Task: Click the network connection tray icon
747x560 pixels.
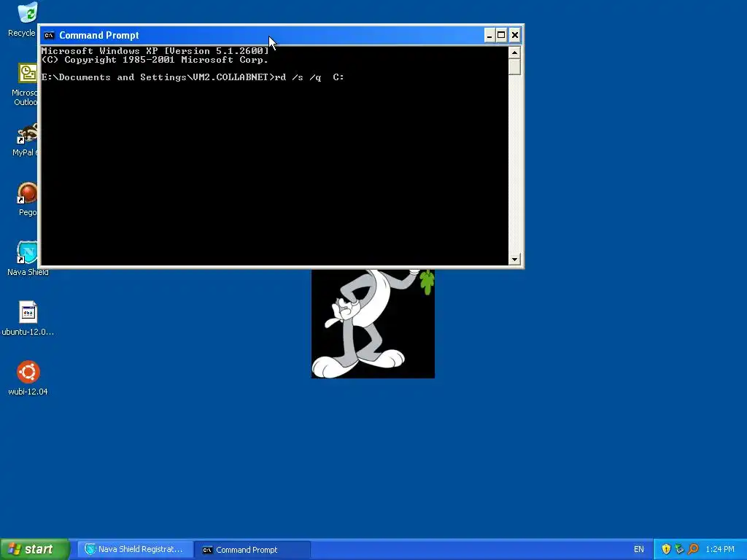Action: (x=679, y=549)
